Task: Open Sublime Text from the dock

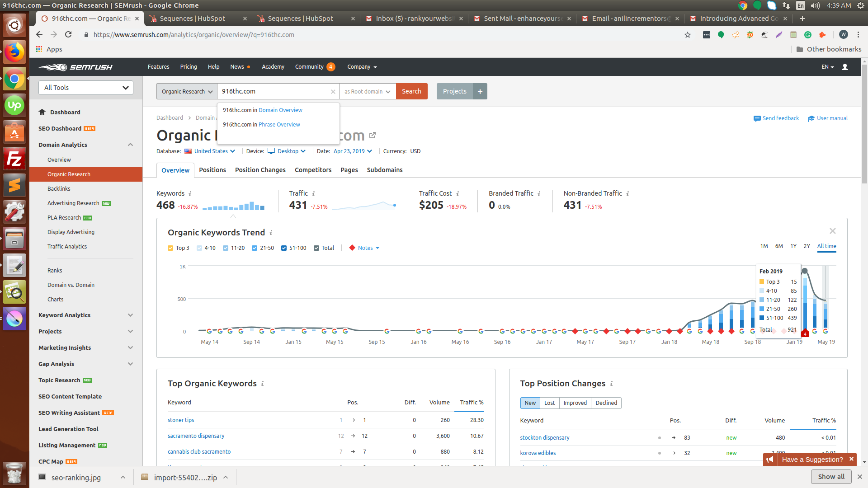Action: coord(14,185)
